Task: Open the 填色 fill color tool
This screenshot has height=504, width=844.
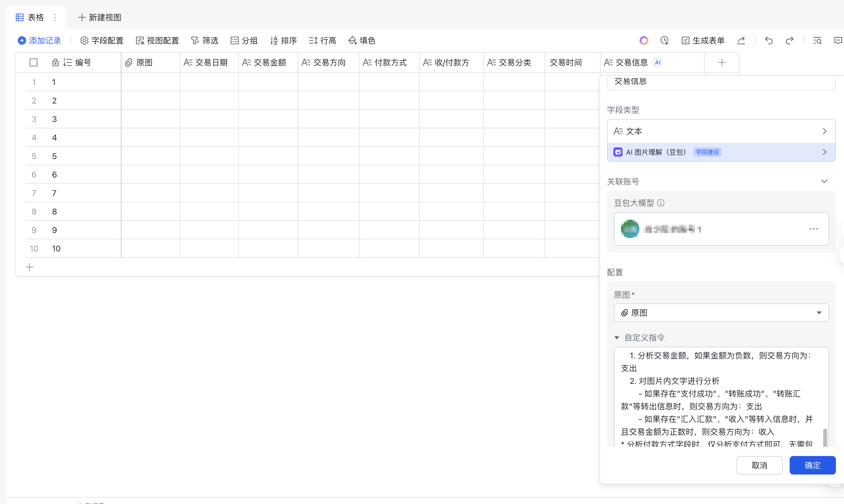Action: click(362, 41)
